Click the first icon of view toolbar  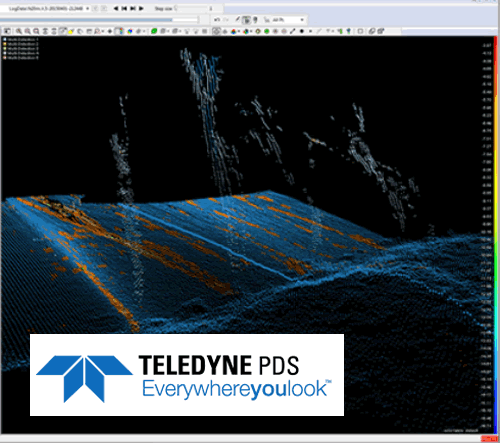click(x=7, y=31)
